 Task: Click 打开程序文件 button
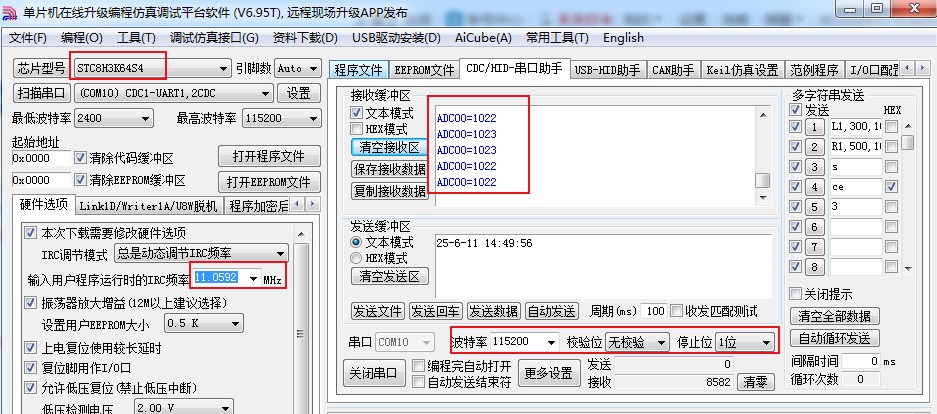(x=269, y=157)
